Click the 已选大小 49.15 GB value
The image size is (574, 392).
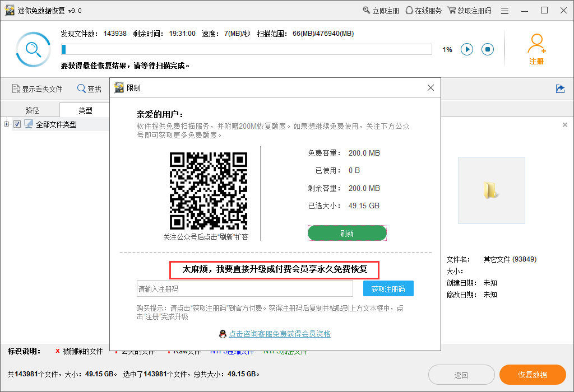coord(364,206)
